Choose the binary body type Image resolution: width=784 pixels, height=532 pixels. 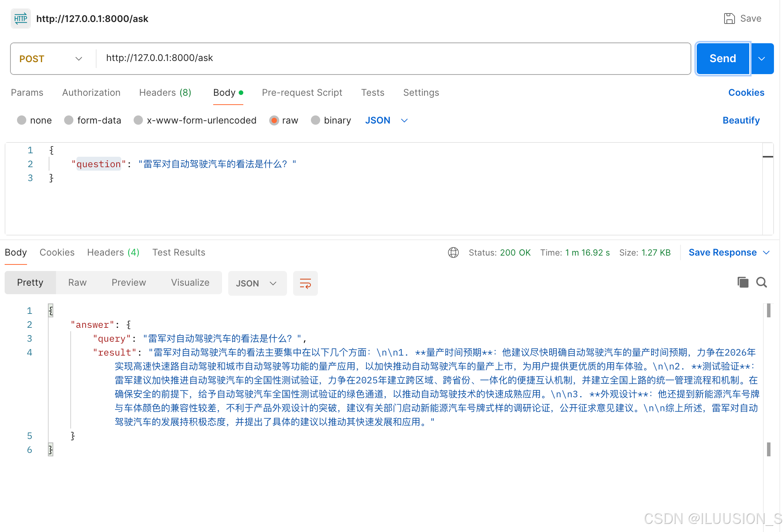[316, 120]
